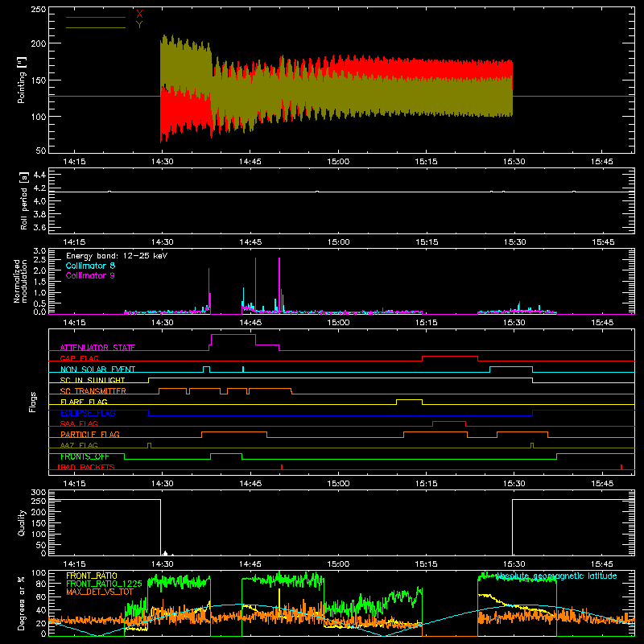644x644 pixels.
Task: Click the 15:00 tick label under Quality plot
Action: tap(338, 563)
